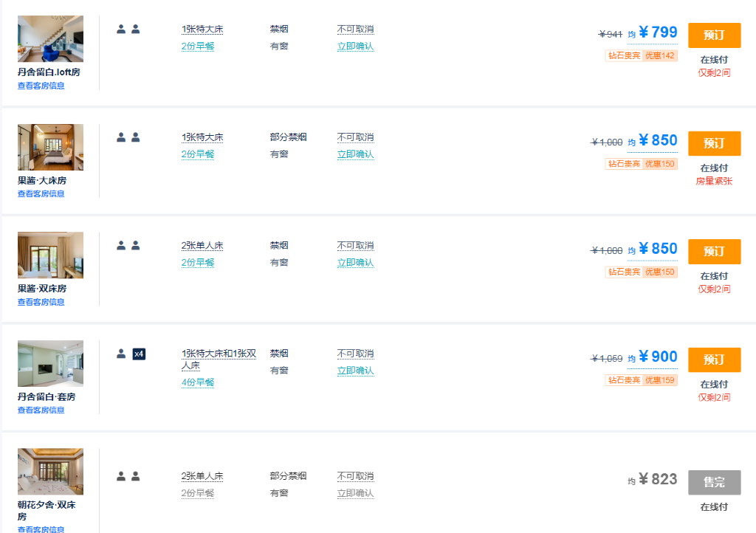This screenshot has height=533, width=756.
Task: Open the 丹舍留白·套房 room thumbnail
Action: [x=50, y=363]
